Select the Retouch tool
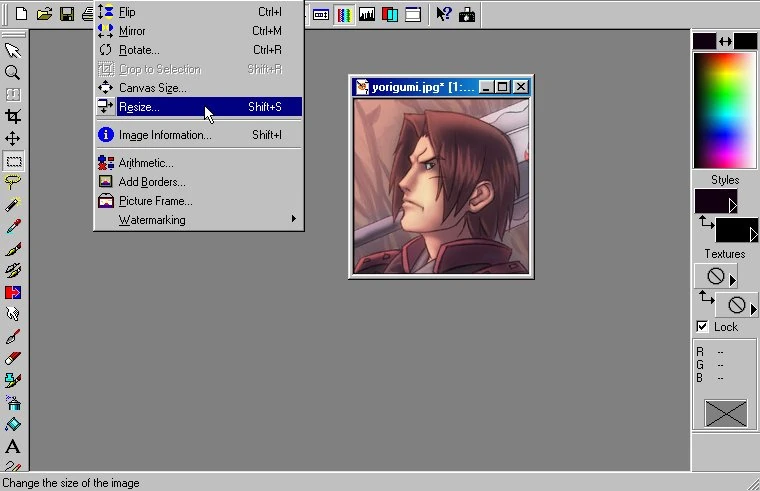Image resolution: width=760 pixels, height=491 pixels. pos(13,314)
